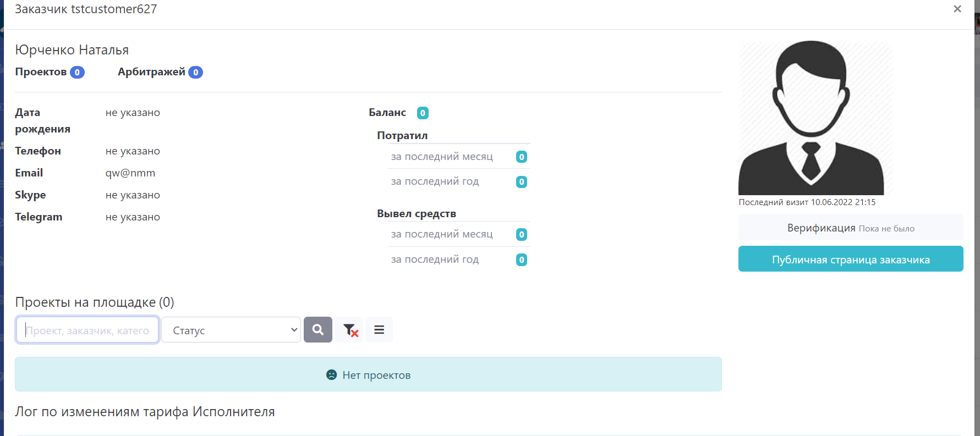This screenshot has width=980, height=436.
Task: Click the Проектов count badge
Action: point(77,73)
